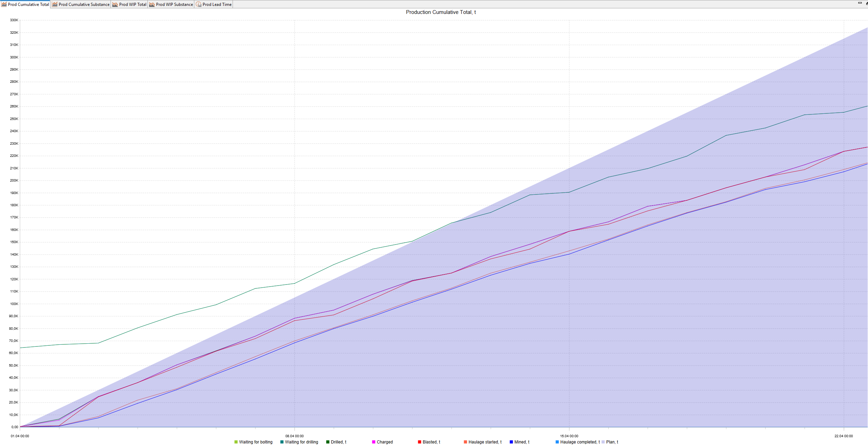
Task: Click the 22.04 00:00 date axis label
Action: pyautogui.click(x=844, y=436)
